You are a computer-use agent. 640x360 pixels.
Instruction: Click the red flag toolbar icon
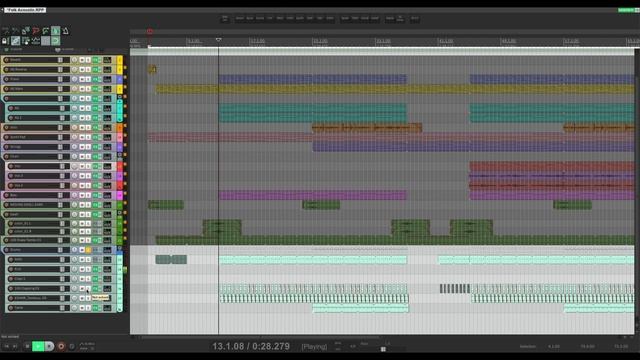36,31
